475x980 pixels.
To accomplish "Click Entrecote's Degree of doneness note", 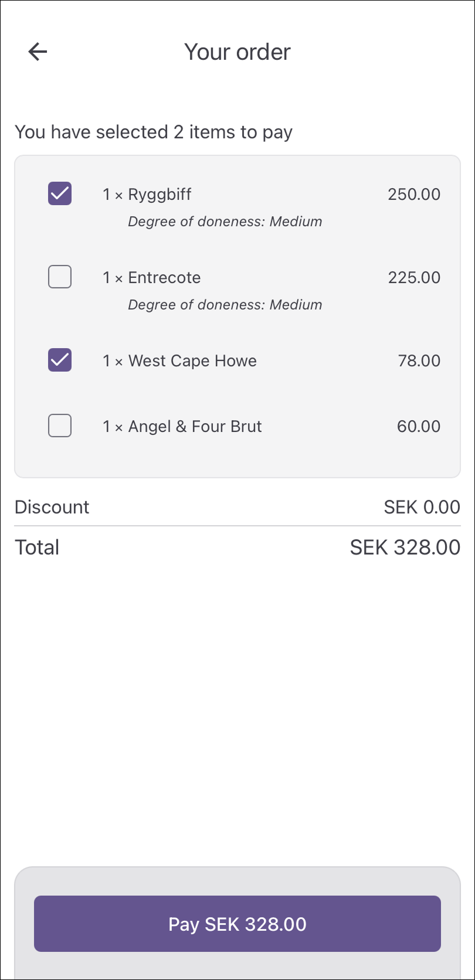I will pos(225,305).
